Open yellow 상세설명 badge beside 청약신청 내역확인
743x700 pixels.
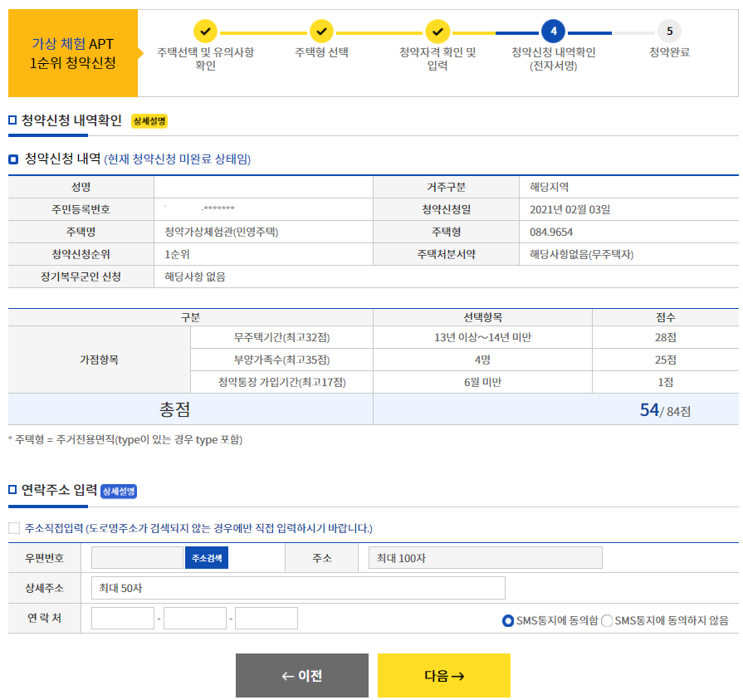pyautogui.click(x=149, y=121)
